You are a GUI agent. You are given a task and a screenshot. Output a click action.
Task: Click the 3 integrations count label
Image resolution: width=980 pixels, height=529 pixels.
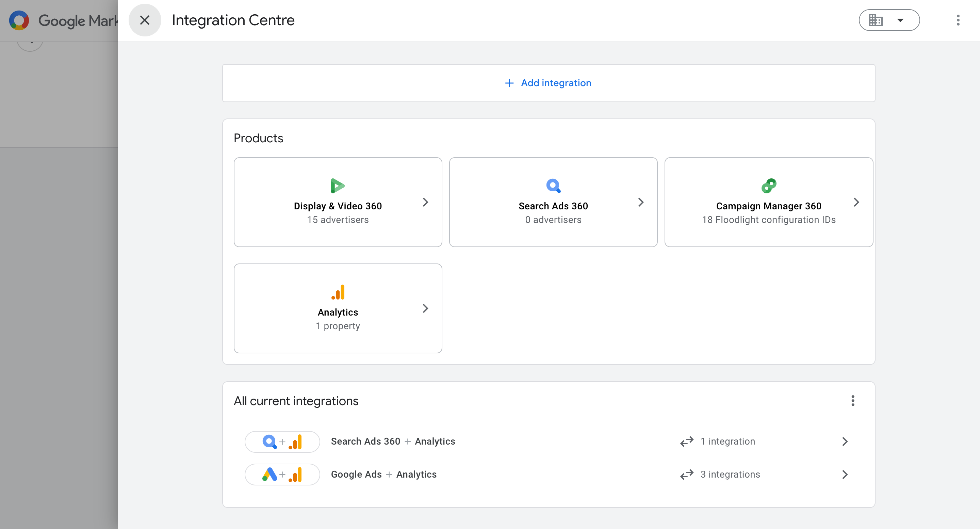pos(730,474)
